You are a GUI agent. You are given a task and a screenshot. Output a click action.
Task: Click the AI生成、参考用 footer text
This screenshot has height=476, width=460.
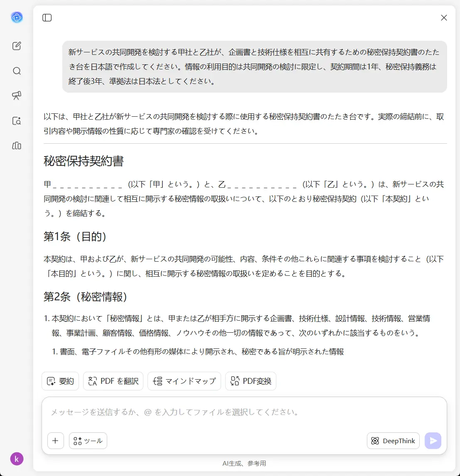pos(244,463)
